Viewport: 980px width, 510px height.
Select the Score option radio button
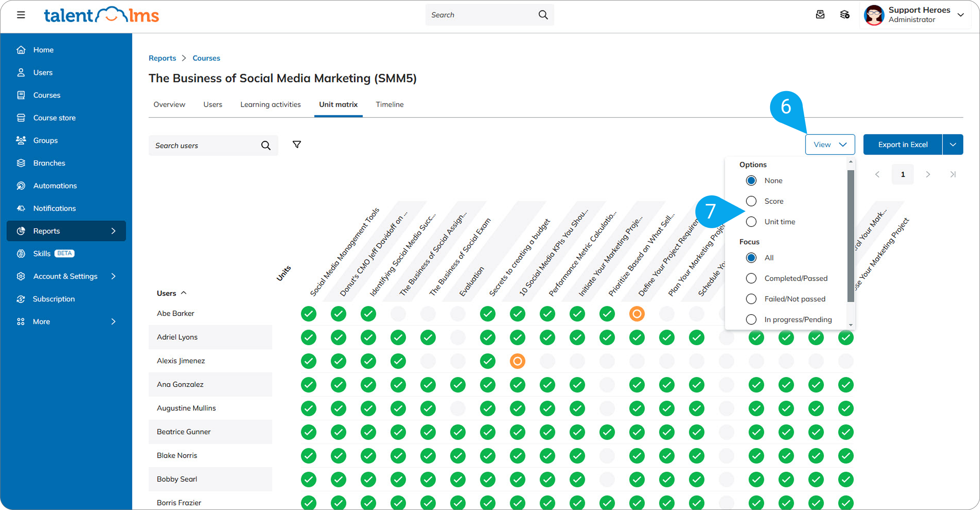pos(751,201)
